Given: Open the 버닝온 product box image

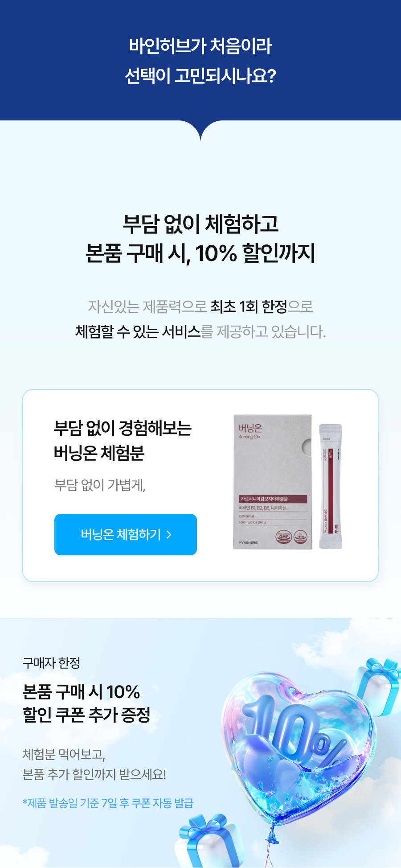Looking at the screenshot, I should pyautogui.click(x=272, y=482).
